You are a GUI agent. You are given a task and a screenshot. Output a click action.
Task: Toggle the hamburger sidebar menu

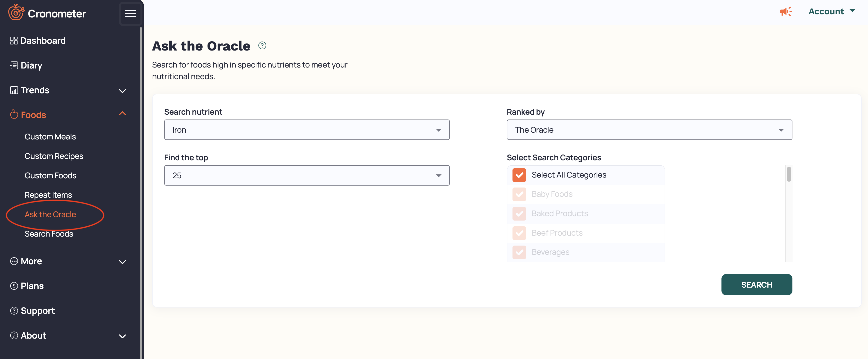130,13
